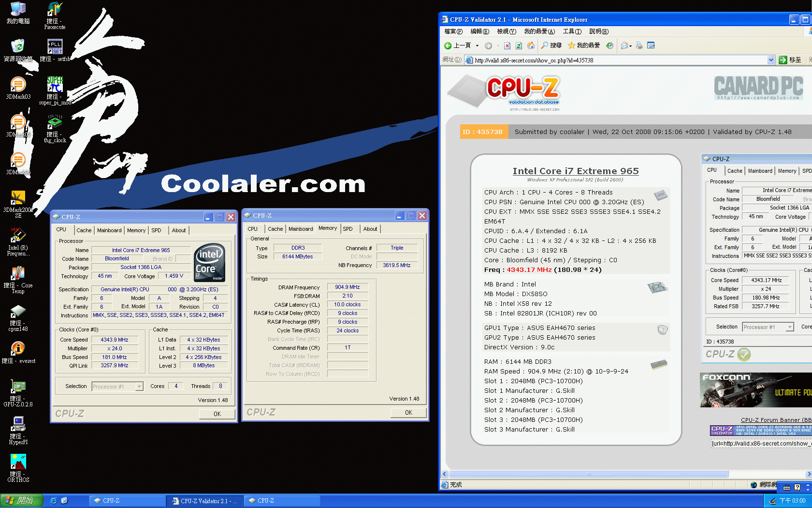Open the IE Help menu (說明)
The width and height of the screenshot is (812, 508).
(599, 31)
